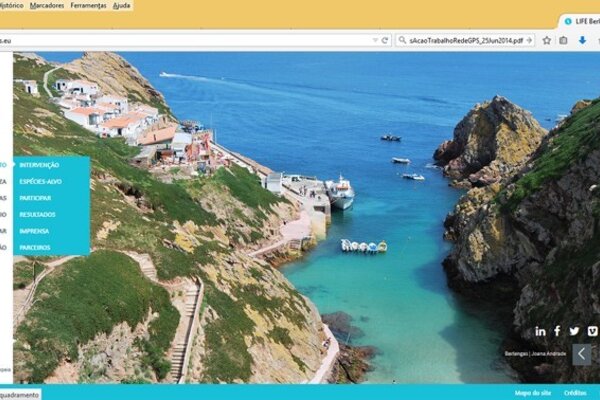Viewport: 600px width, 400px height.
Task: Select INTERVENÇÃO in the submenu
Action: pyautogui.click(x=40, y=164)
